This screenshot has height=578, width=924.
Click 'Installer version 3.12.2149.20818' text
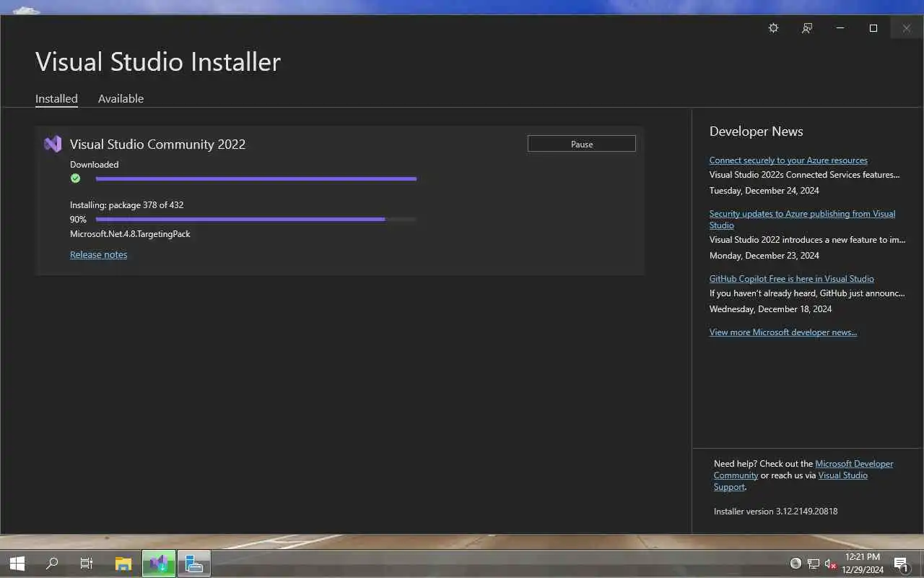coord(775,512)
